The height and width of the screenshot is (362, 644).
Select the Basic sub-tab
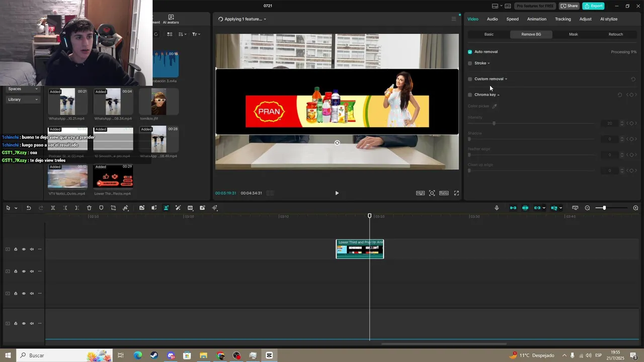489,34
